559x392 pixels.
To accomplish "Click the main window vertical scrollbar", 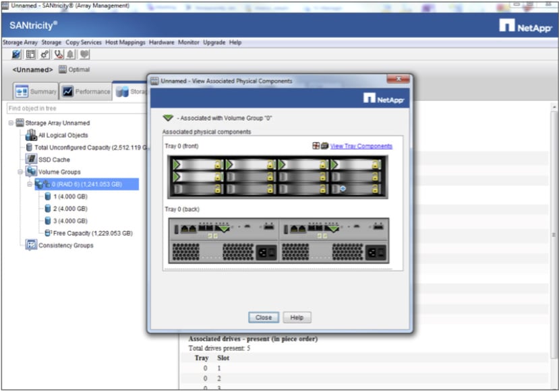I will 554,235.
